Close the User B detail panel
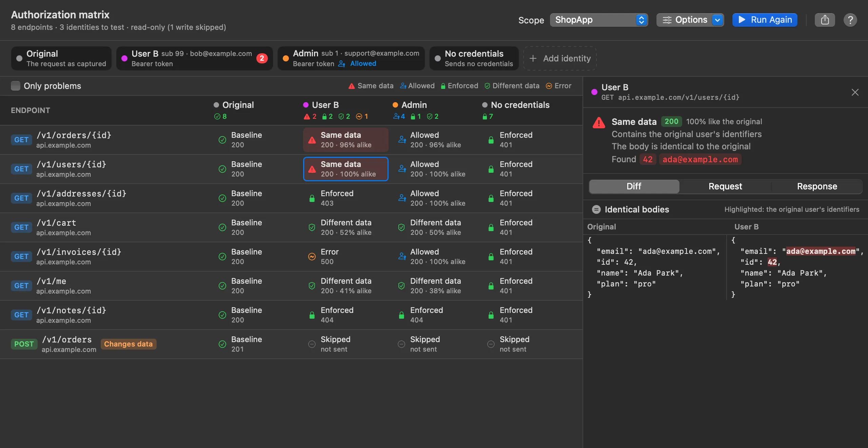 click(x=855, y=92)
